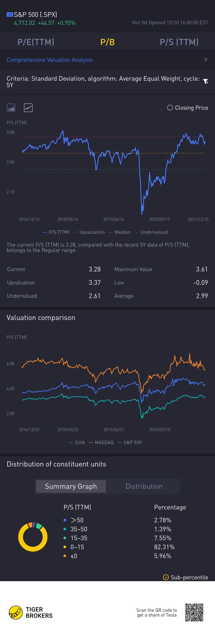This screenshot has width=215, height=644.
Task: Select the Summary Graph segment button
Action: 71,486
